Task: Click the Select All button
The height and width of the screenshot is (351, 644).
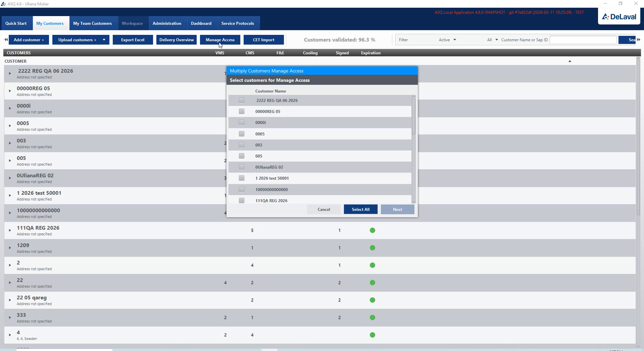Action: (361, 209)
